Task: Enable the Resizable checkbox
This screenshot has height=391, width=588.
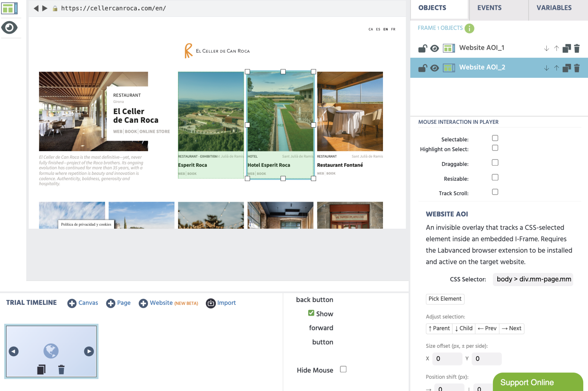Action: (495, 177)
